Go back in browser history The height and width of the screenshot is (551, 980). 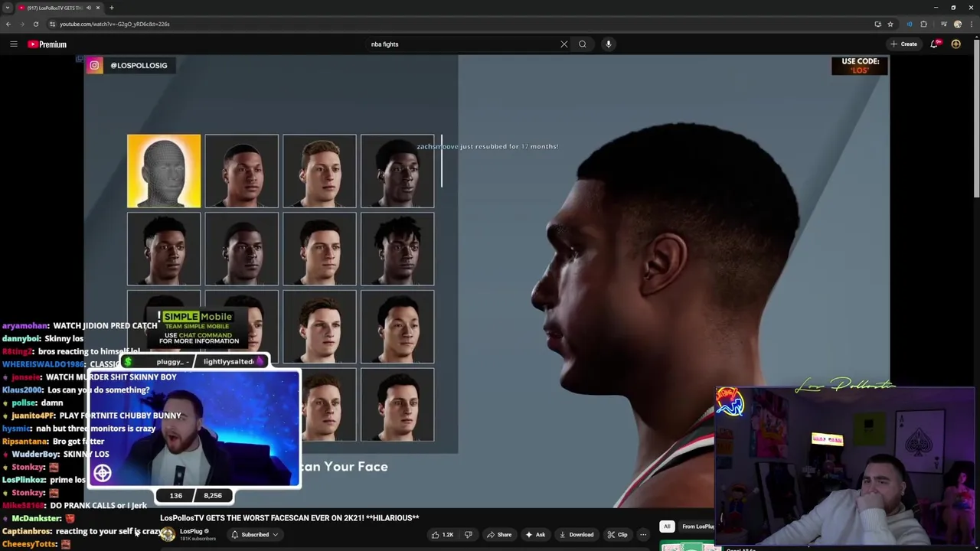tap(8, 24)
